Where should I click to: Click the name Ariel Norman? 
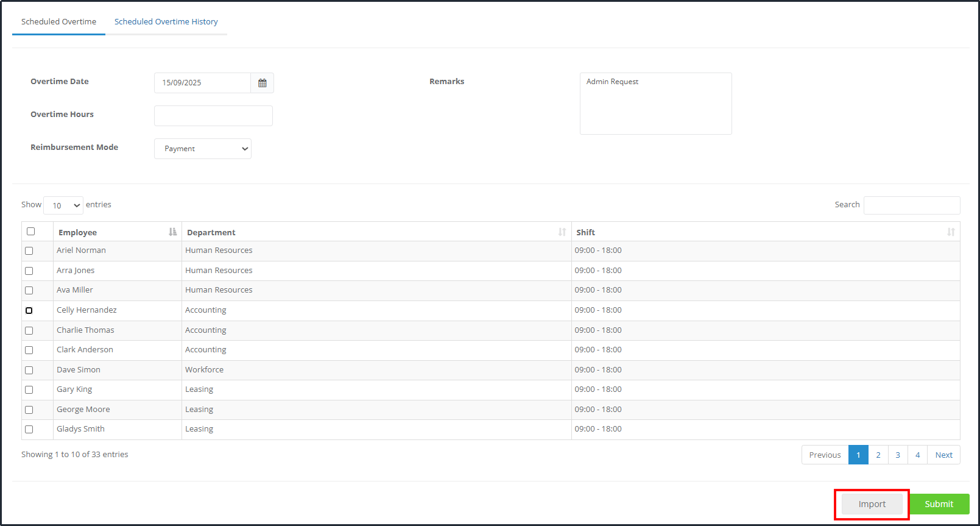[x=81, y=250]
